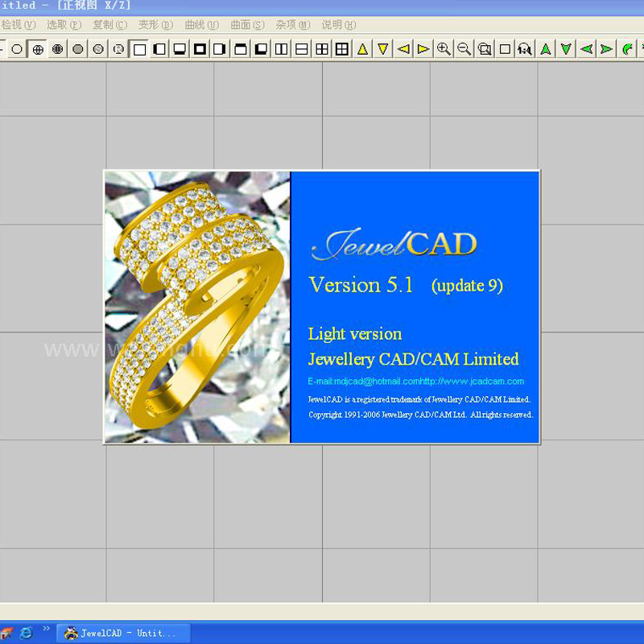644x644 pixels.
Task: Select the view icon with black left-bottom corner
Action: point(261,49)
